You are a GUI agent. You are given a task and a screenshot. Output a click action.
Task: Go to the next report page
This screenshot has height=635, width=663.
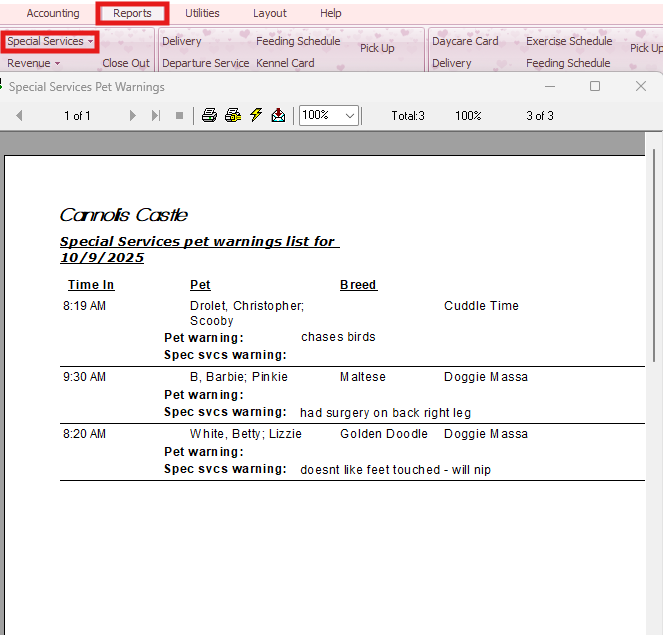coord(133,116)
